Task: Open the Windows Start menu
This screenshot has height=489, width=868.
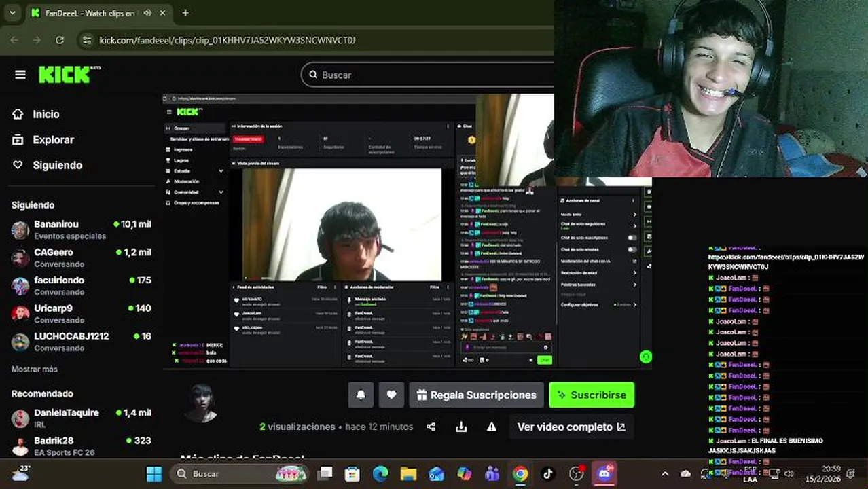Action: coord(154,473)
